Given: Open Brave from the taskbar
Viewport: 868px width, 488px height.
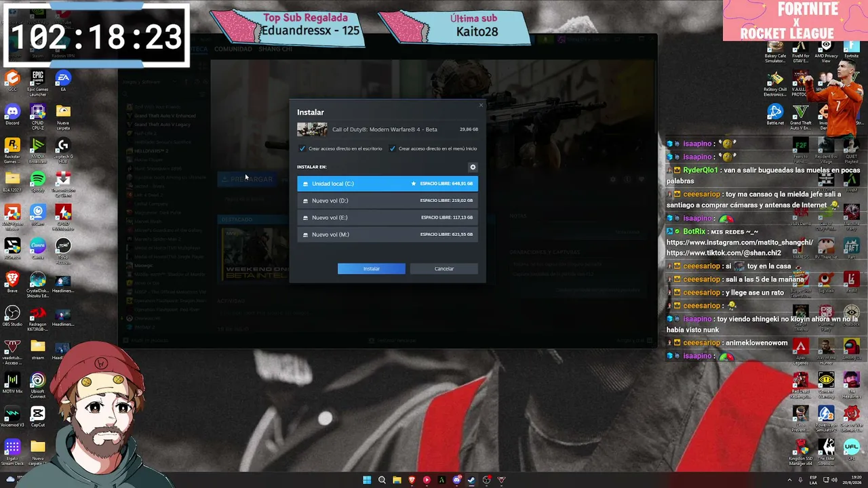Looking at the screenshot, I should 412,480.
